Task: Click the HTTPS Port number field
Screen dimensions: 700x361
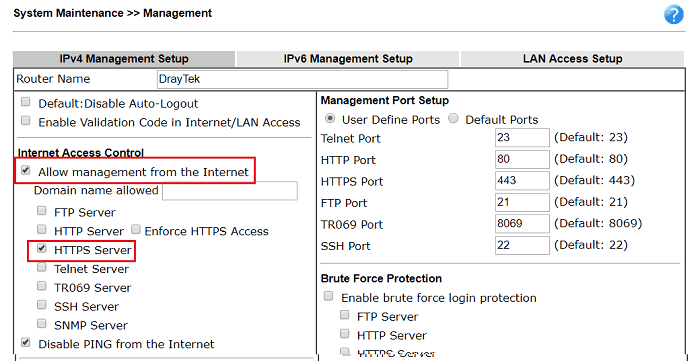Action: click(x=522, y=181)
